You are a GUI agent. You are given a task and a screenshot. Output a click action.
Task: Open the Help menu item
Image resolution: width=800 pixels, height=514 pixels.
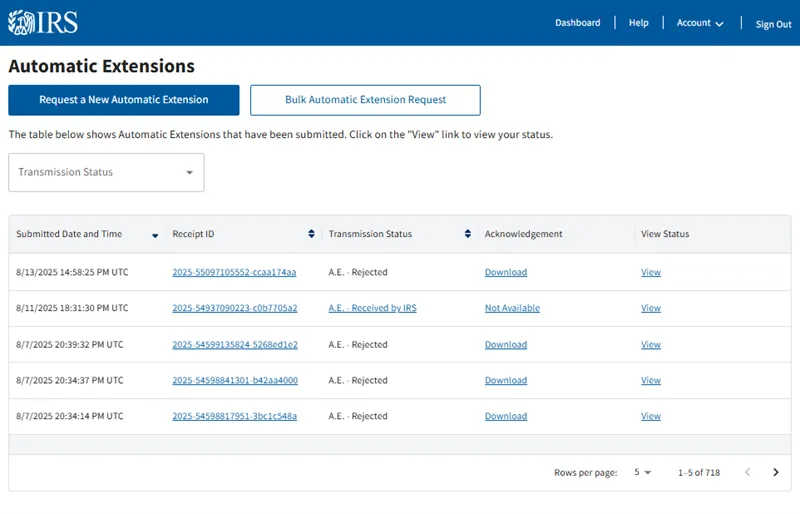[x=638, y=22]
